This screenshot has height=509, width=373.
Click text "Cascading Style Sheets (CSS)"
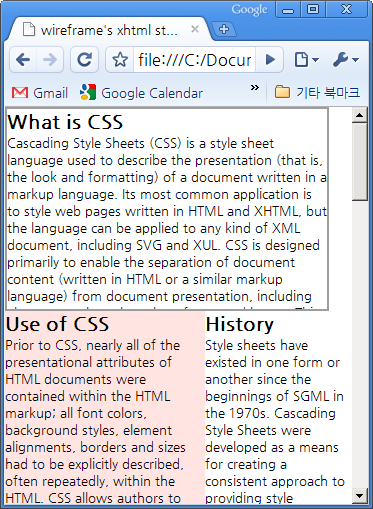click(94, 144)
